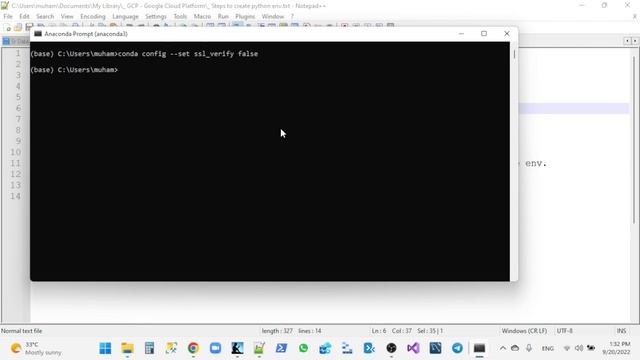Show hidden system tray icons
The image size is (640, 360).
[x=503, y=348]
